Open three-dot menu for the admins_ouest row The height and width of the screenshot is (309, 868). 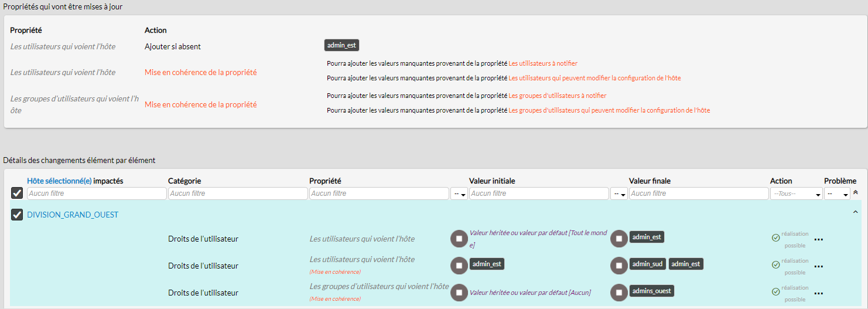pyautogui.click(x=819, y=293)
